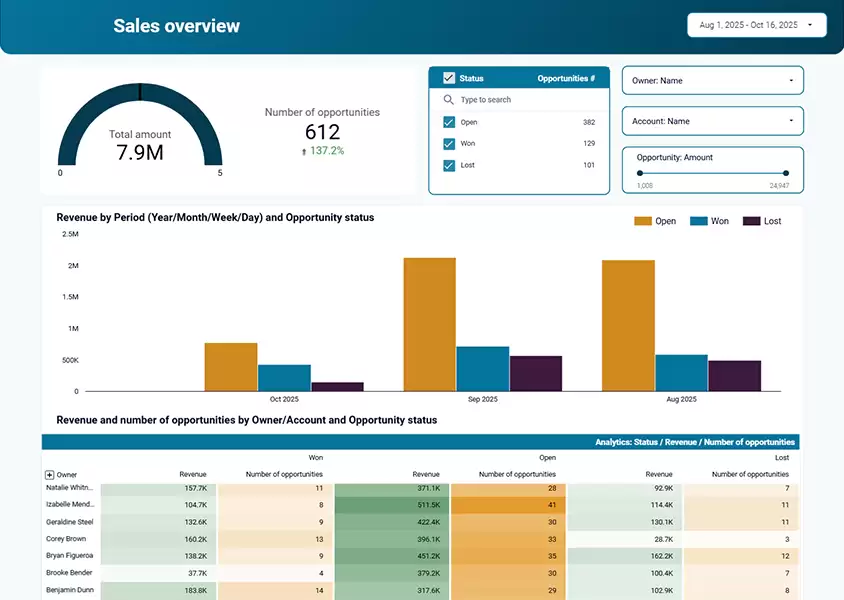Sort by the Opportunities # header

[565, 78]
